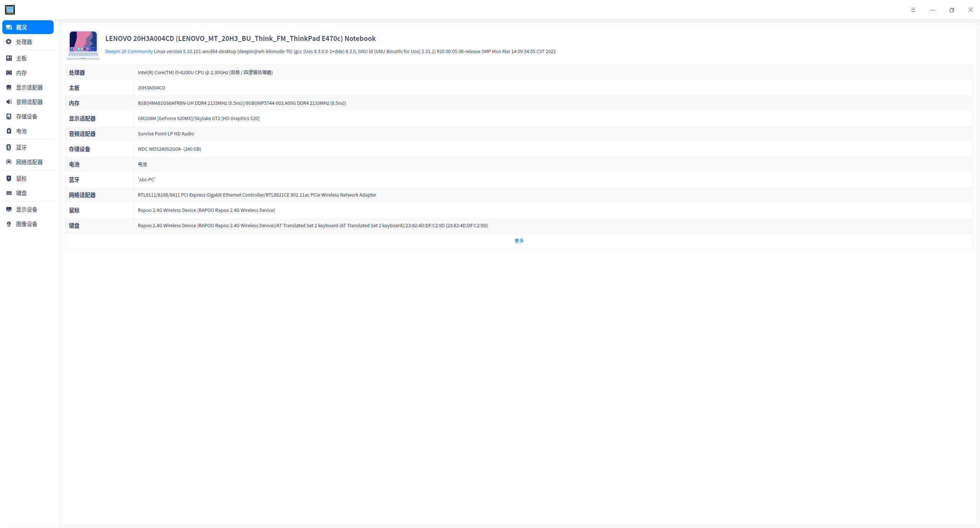This screenshot has width=980, height=528.
Task: Click the laptop thumbnail image
Action: tap(83, 44)
